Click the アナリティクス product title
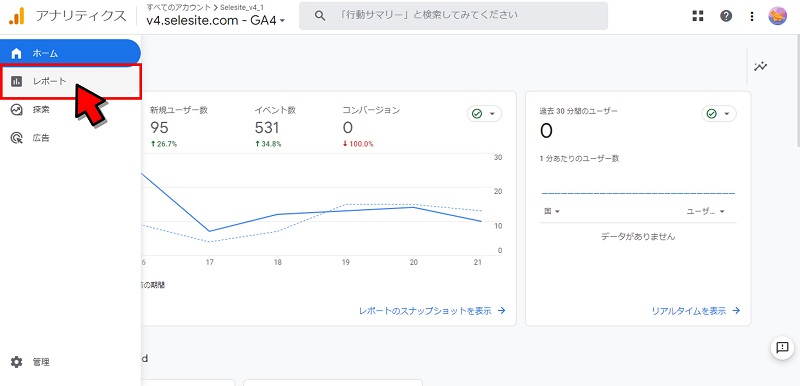Image resolution: width=800 pixels, height=386 pixels. tap(81, 16)
